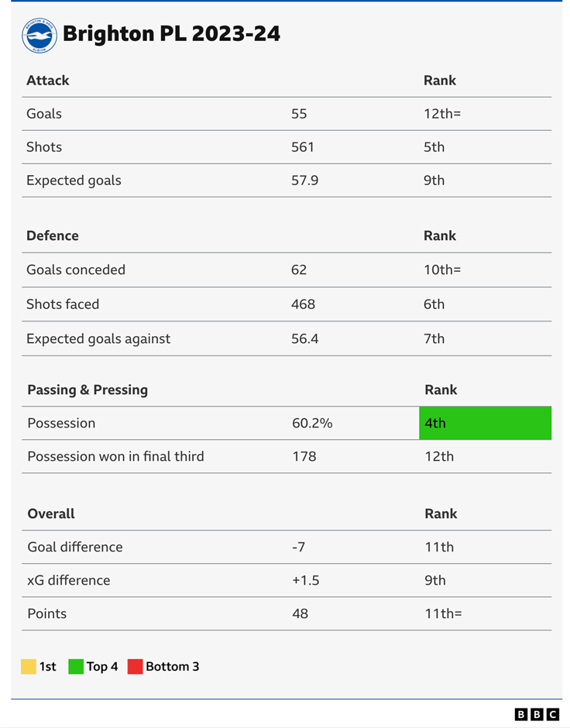The image size is (570, 728).
Task: Click the Expected goals row label
Action: [74, 180]
